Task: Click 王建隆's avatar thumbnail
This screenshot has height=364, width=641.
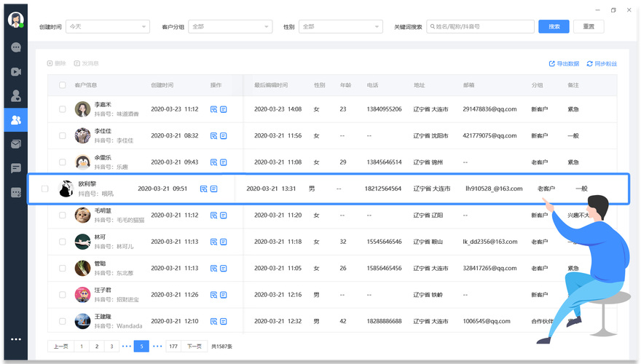Action: (x=82, y=322)
